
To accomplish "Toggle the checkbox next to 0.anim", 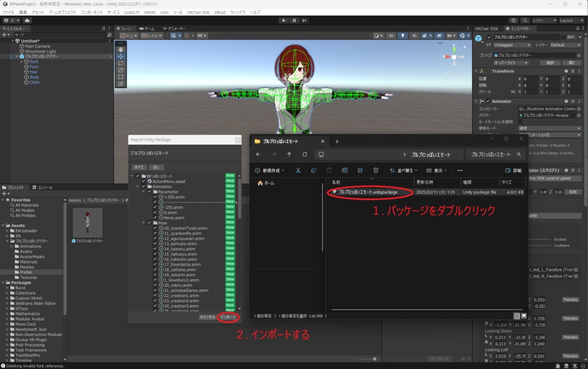I will (x=154, y=213).
